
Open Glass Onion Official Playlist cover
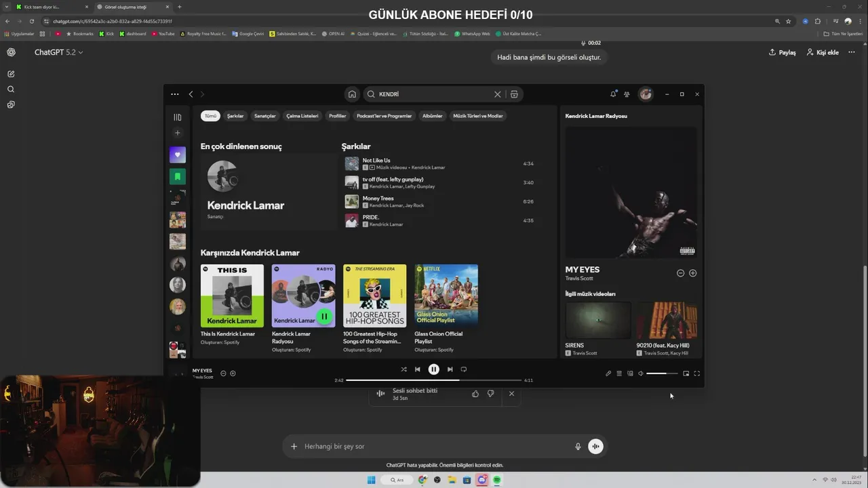(446, 296)
